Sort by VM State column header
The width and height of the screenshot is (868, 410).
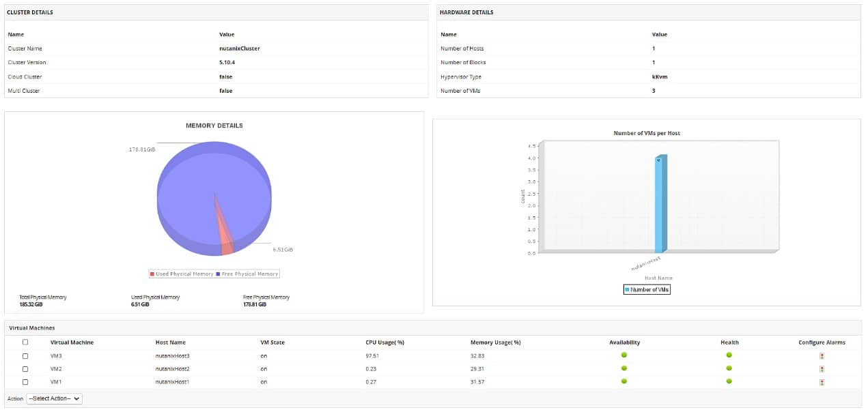[272, 342]
